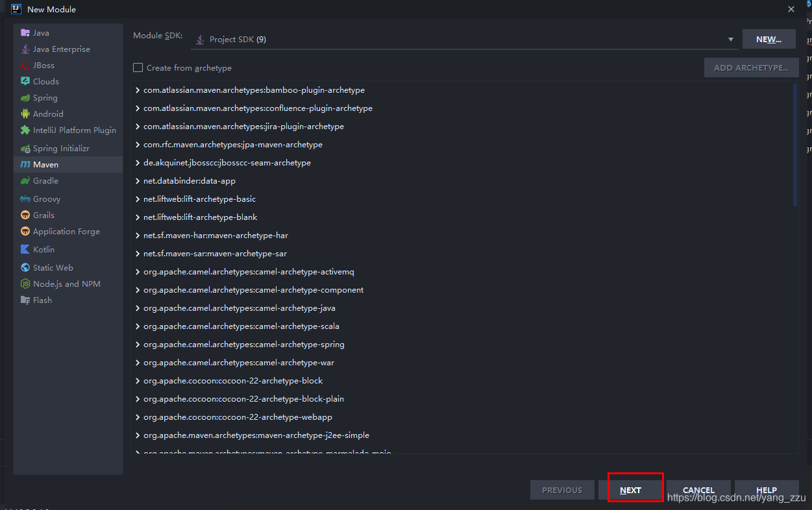Expand maven-archetype-har node
812x510 pixels.
138,236
